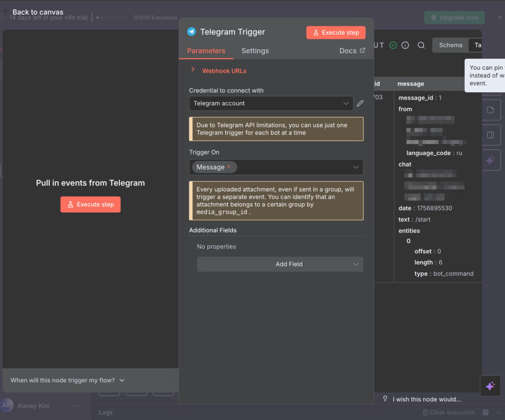Screen dimensions: 505x420
Task: Expand 'When will this node trigger my flow?'
Action: (68, 380)
